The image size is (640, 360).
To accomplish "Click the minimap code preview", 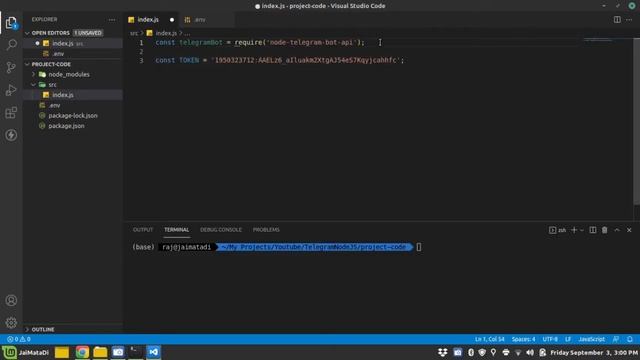I will [598, 40].
